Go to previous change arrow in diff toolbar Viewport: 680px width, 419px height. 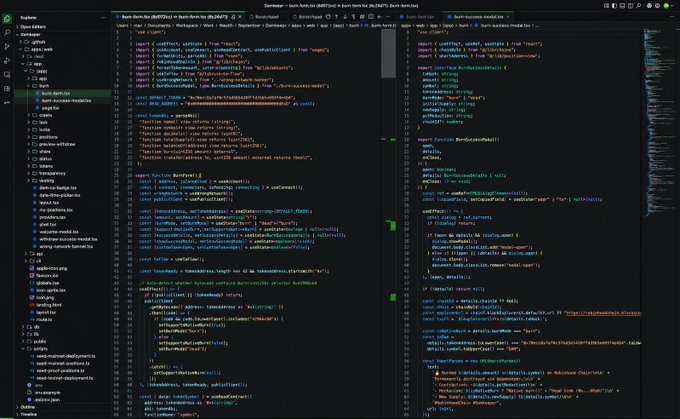[x=336, y=17]
